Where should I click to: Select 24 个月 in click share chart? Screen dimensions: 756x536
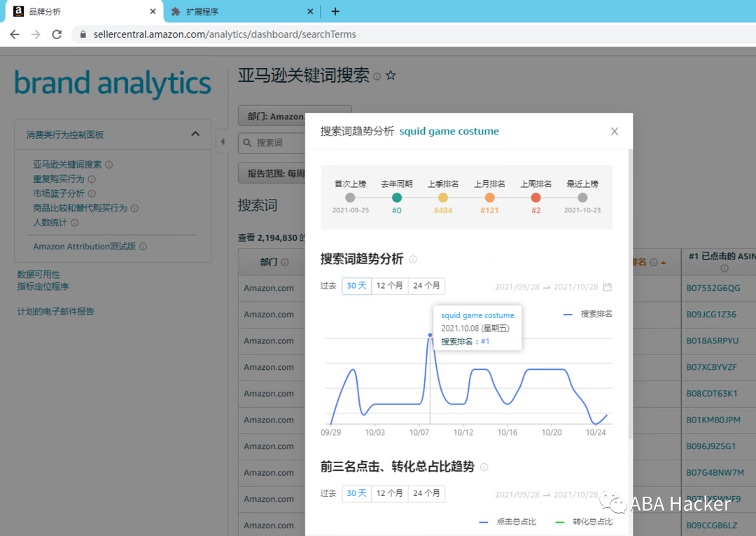coord(426,493)
